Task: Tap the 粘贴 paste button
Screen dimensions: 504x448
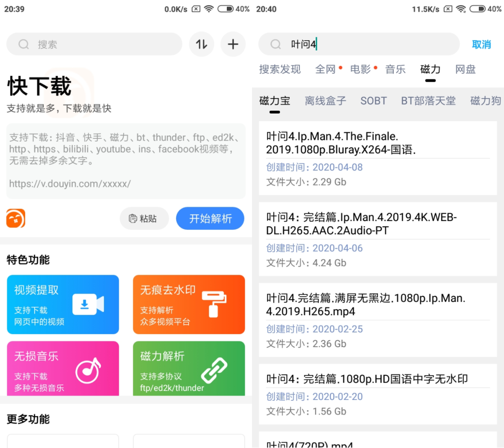Action: [144, 219]
